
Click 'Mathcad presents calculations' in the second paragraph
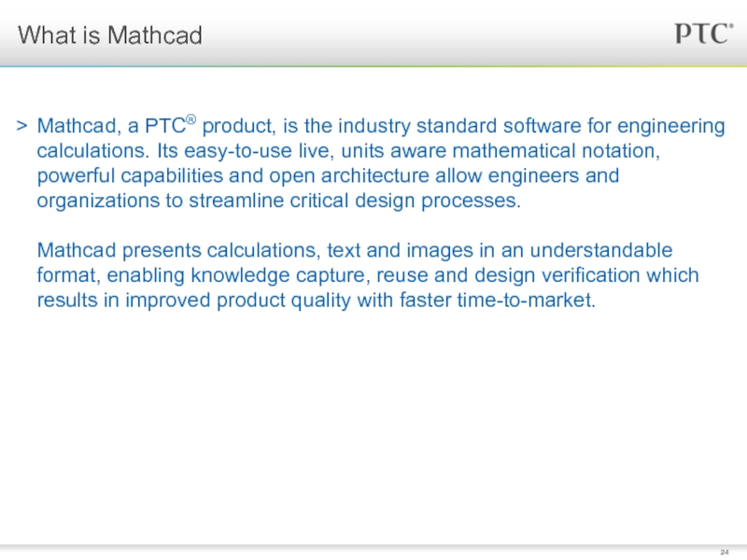pos(178,250)
